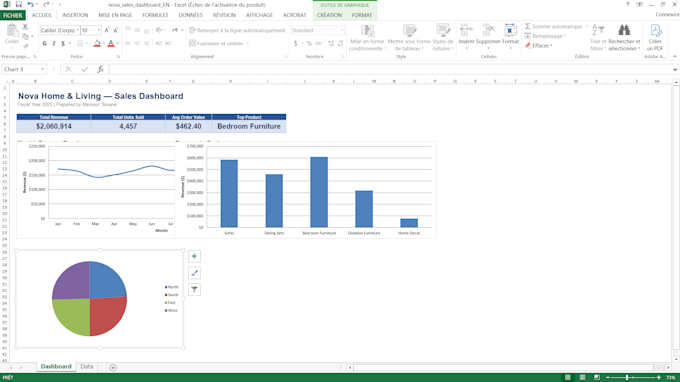680x382 pixels.
Task: Click the zoom in plus button
Action: [x=659, y=378]
